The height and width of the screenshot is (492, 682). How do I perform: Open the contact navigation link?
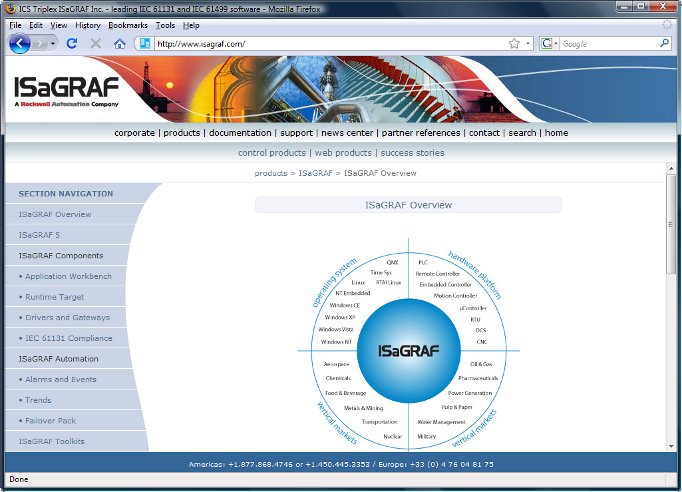[484, 133]
